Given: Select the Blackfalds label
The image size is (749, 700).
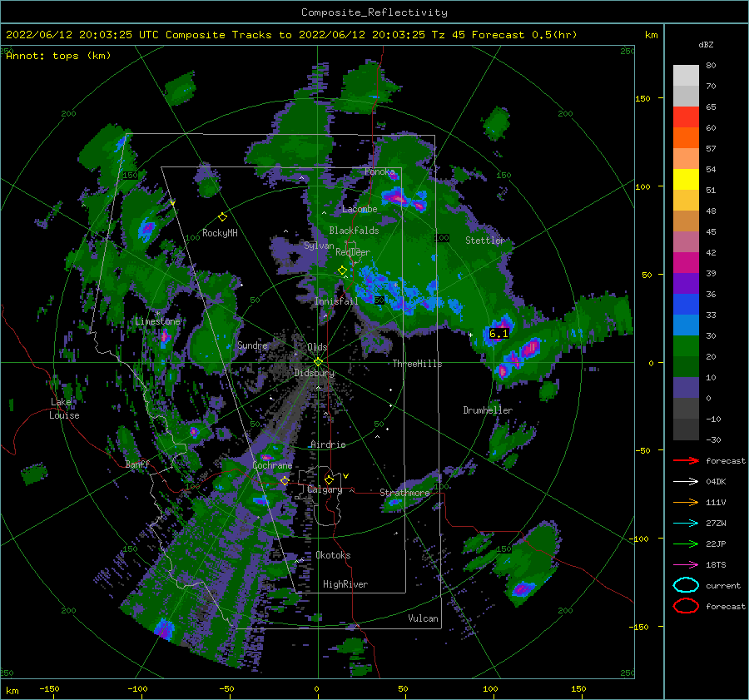Looking at the screenshot, I should pyautogui.click(x=354, y=231).
